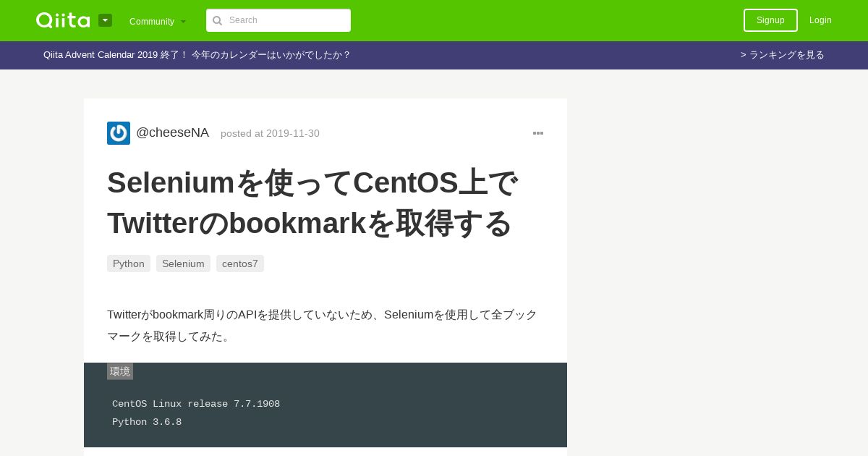Click the Qiita logo
Image resolution: width=868 pixels, height=456 pixels.
pyautogui.click(x=63, y=20)
